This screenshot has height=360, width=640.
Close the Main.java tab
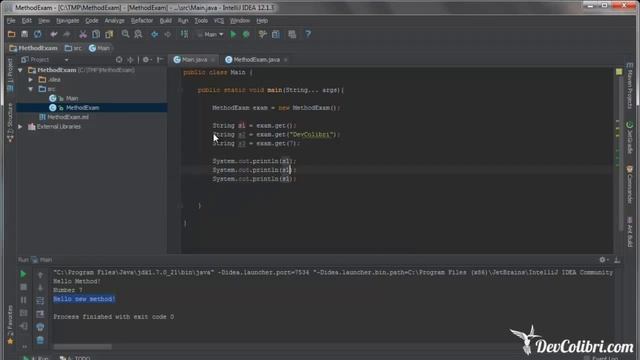click(x=213, y=60)
